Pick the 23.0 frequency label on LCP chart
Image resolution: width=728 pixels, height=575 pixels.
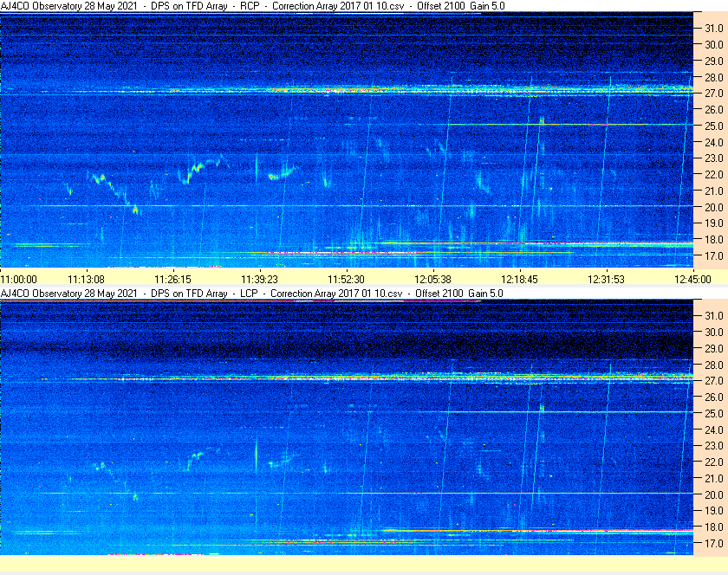(x=714, y=446)
